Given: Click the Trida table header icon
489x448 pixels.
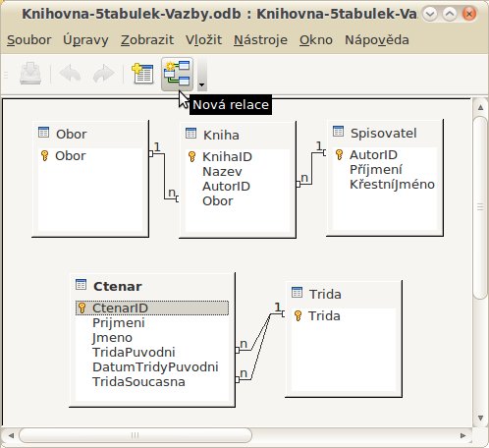Looking at the screenshot, I should 297,292.
